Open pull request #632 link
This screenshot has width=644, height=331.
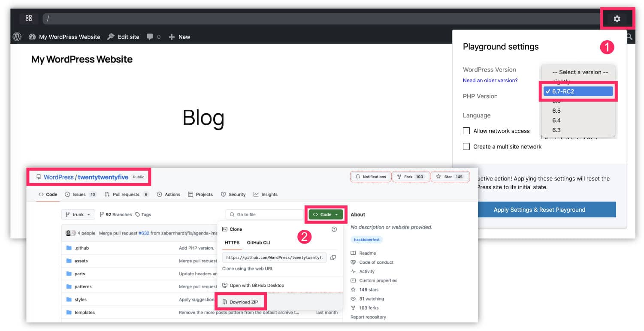(x=144, y=233)
